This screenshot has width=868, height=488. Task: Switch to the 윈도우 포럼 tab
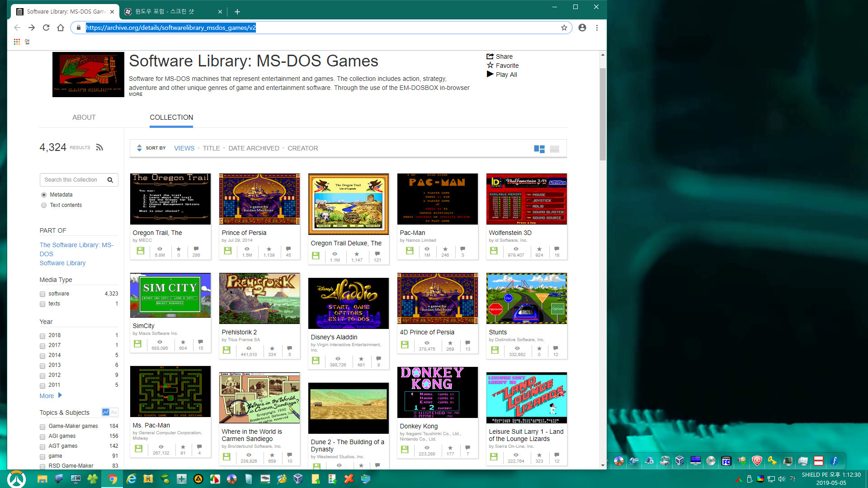point(171,12)
